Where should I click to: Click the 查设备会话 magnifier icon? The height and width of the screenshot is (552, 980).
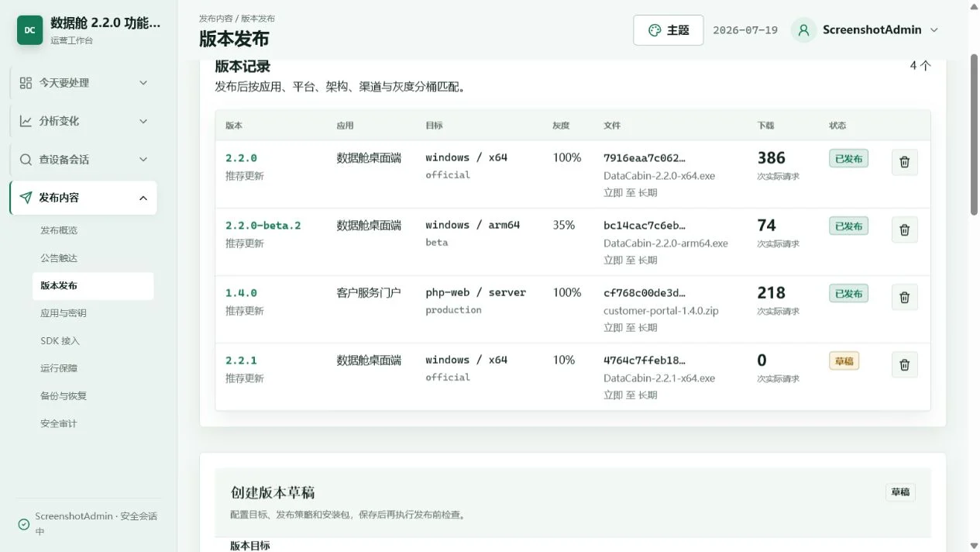pos(26,160)
